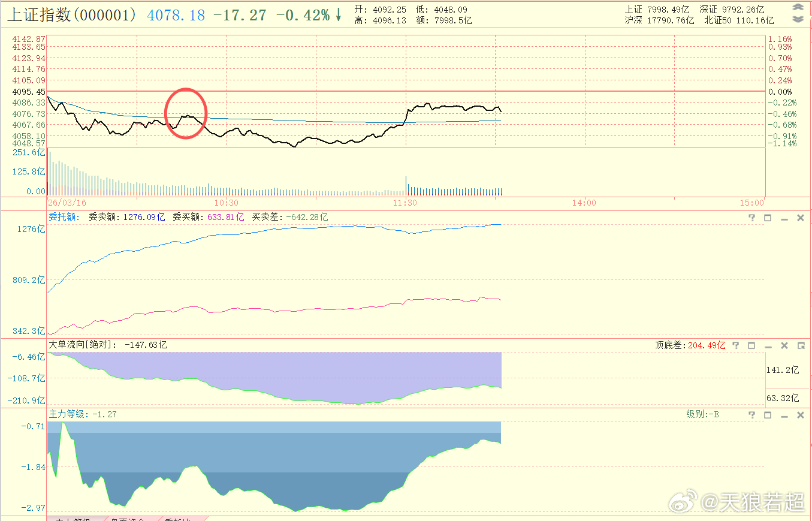812x521 pixels.
Task: Maximize the 委托额 panel
Action: coord(768,218)
